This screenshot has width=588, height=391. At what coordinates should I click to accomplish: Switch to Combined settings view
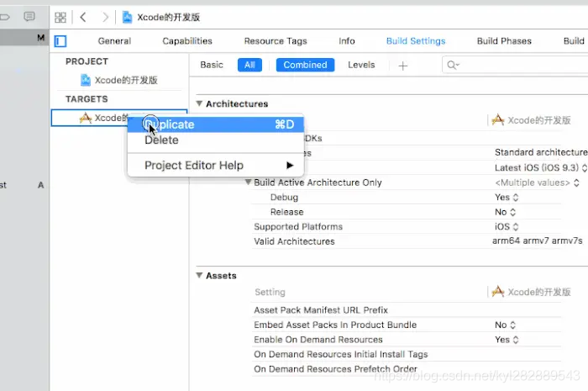pyautogui.click(x=305, y=65)
